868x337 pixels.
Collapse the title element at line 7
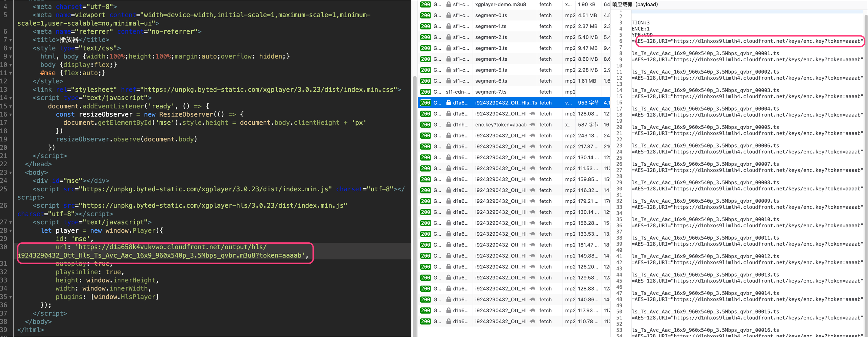pos(10,40)
